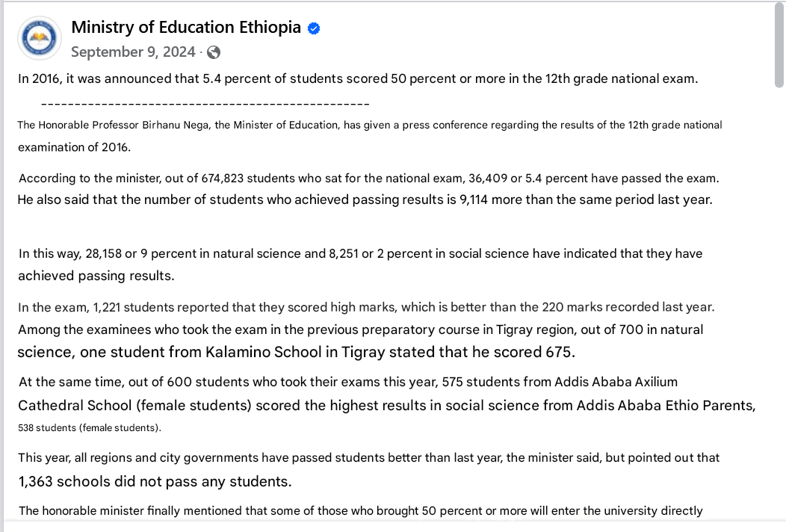Click the globe public audience icon
The height and width of the screenshot is (532, 786).
(x=214, y=52)
